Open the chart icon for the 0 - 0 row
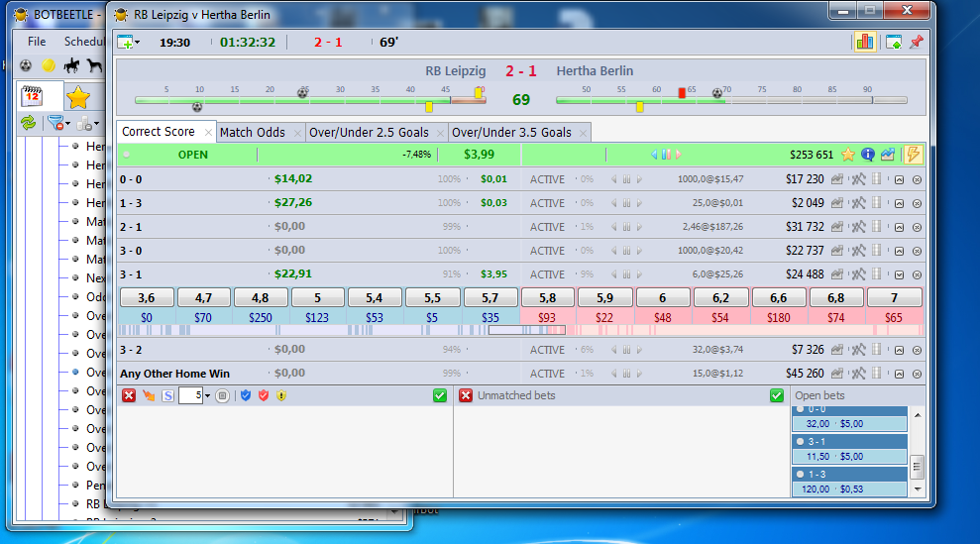Viewport: 980px width, 544px height. click(x=837, y=179)
